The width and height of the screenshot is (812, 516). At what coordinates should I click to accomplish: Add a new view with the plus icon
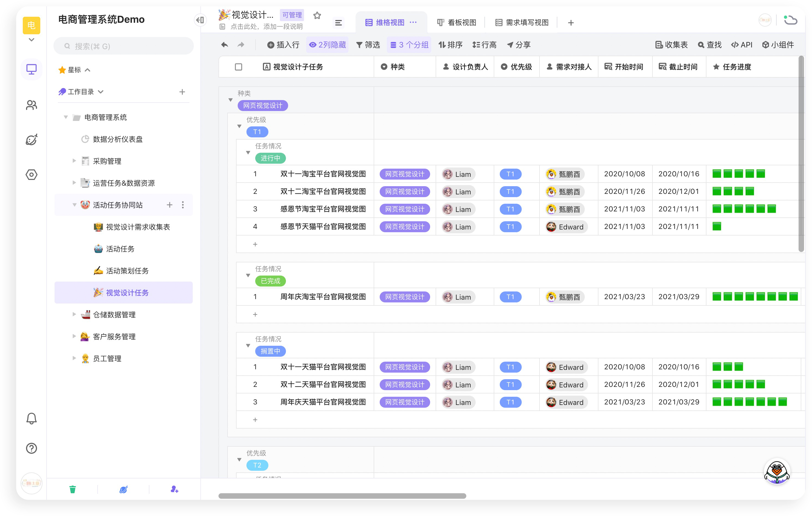[x=571, y=22]
